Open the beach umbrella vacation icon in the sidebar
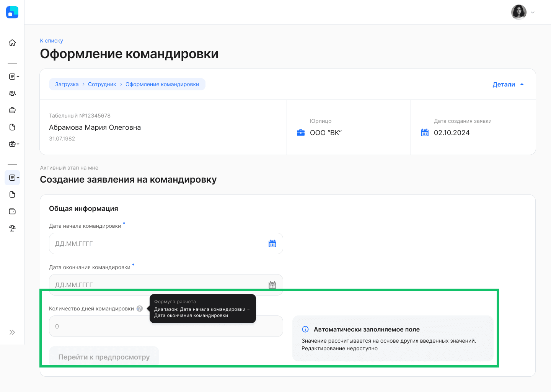551x392 pixels. (x=12, y=228)
